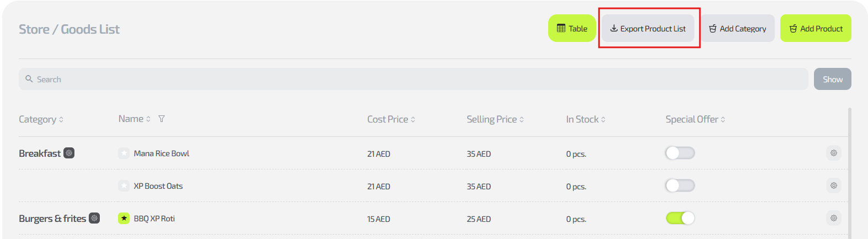Click the Add Product button
The height and width of the screenshot is (239, 868).
816,28
